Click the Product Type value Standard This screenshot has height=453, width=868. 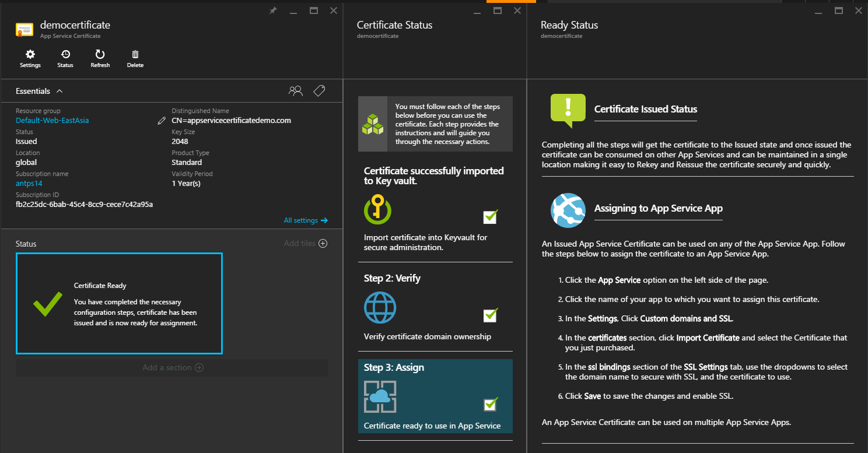point(187,163)
